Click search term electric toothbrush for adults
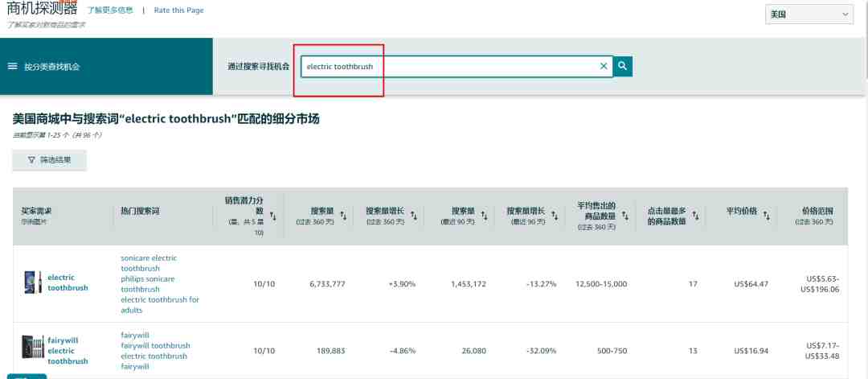The height and width of the screenshot is (379, 868). point(160,305)
